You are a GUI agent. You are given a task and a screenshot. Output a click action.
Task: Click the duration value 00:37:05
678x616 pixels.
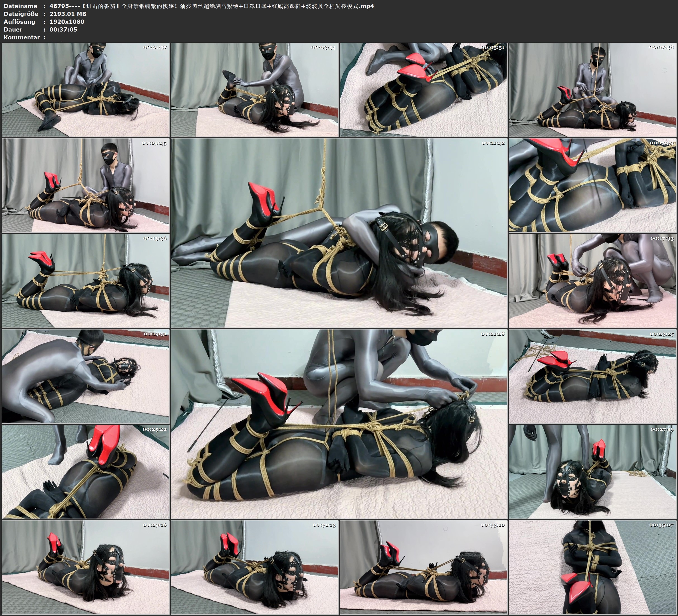click(63, 29)
